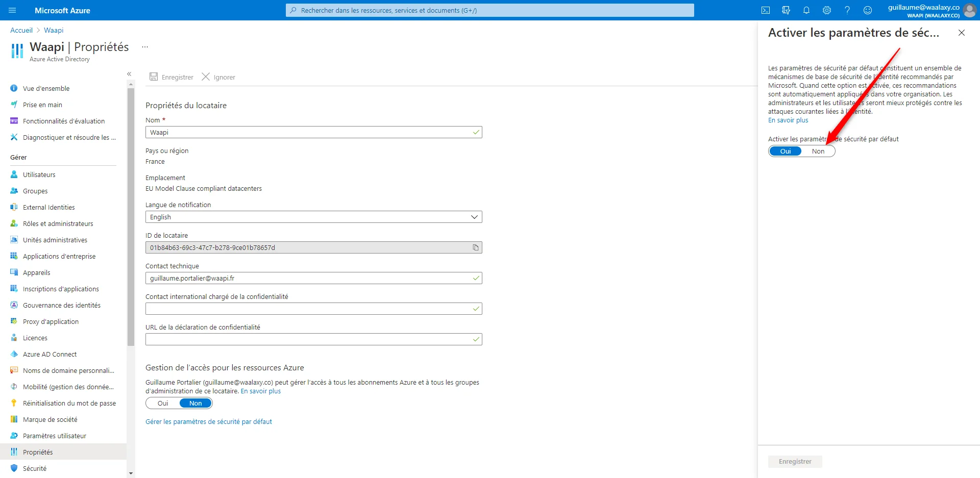Click the sidebar scrollbar thumb
Screen dimensions: 980x478
click(131, 217)
